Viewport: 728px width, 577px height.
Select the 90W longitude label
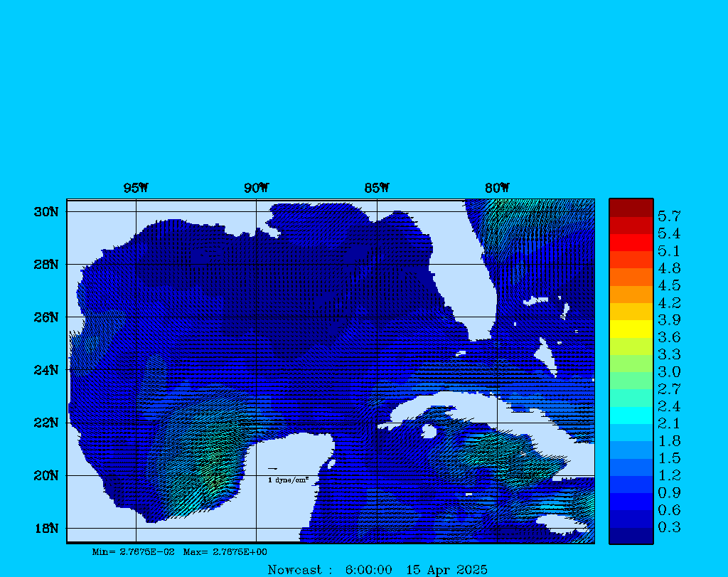256,189
